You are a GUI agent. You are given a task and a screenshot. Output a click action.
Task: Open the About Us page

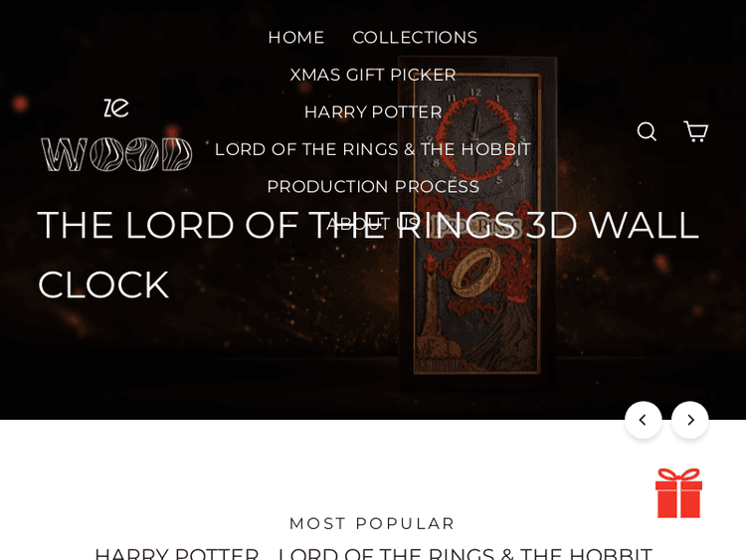click(x=373, y=224)
